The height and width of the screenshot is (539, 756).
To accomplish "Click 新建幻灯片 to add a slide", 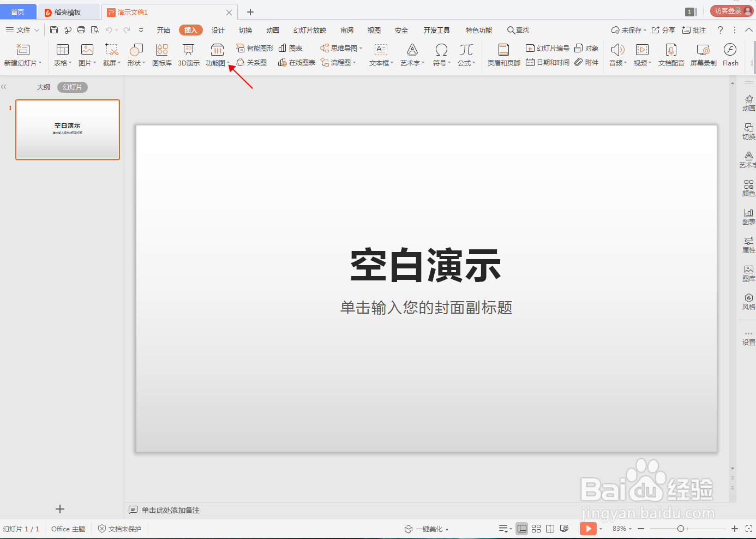I will coord(22,55).
